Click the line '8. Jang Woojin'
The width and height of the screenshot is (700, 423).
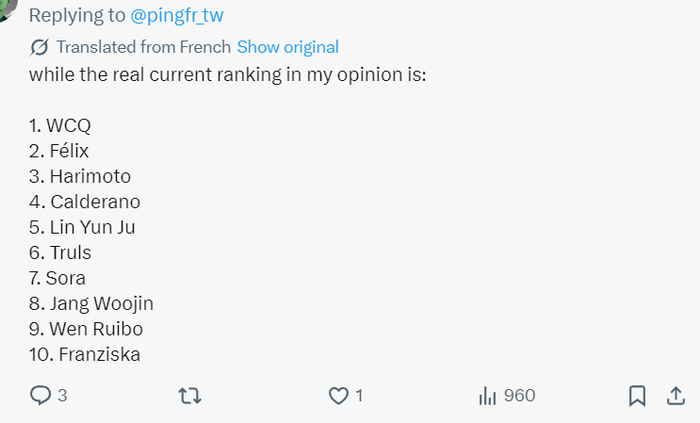91,303
